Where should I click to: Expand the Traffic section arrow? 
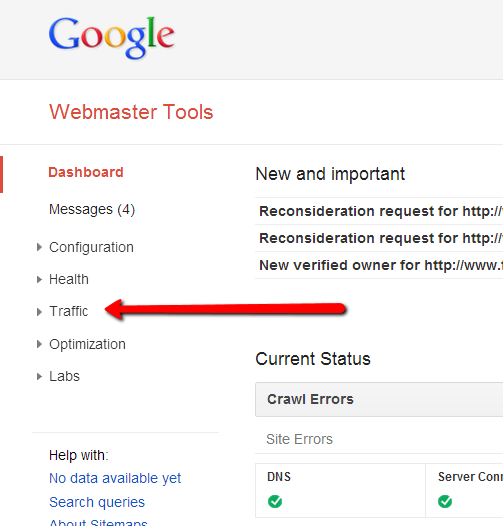(39, 312)
